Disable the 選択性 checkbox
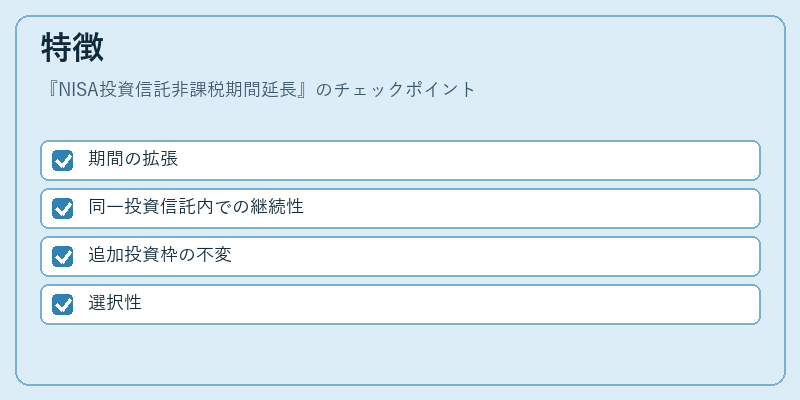This screenshot has height=400, width=800. pos(63,305)
